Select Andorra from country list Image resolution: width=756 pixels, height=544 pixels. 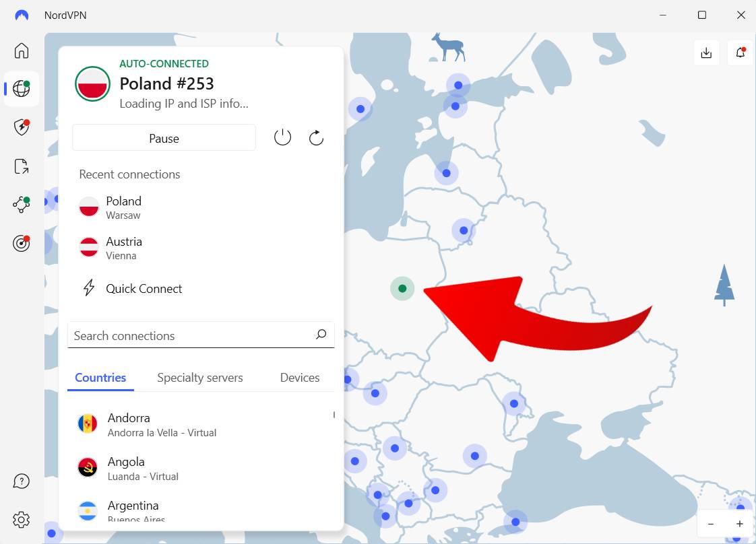[x=201, y=425]
